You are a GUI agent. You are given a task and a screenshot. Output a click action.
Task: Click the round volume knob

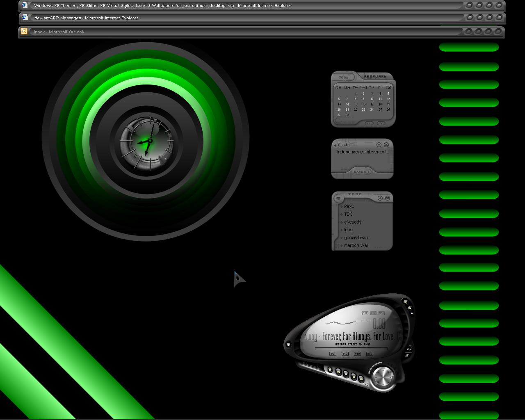[x=383, y=377]
